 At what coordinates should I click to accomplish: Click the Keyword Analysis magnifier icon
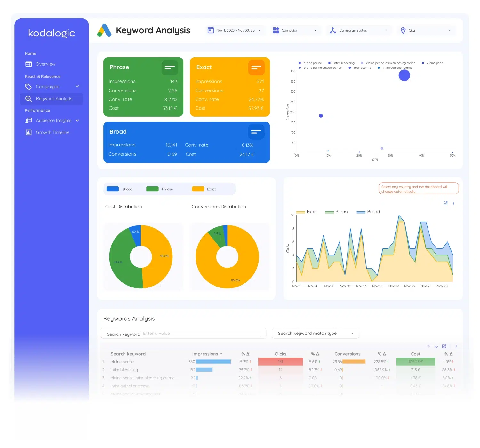tap(28, 99)
